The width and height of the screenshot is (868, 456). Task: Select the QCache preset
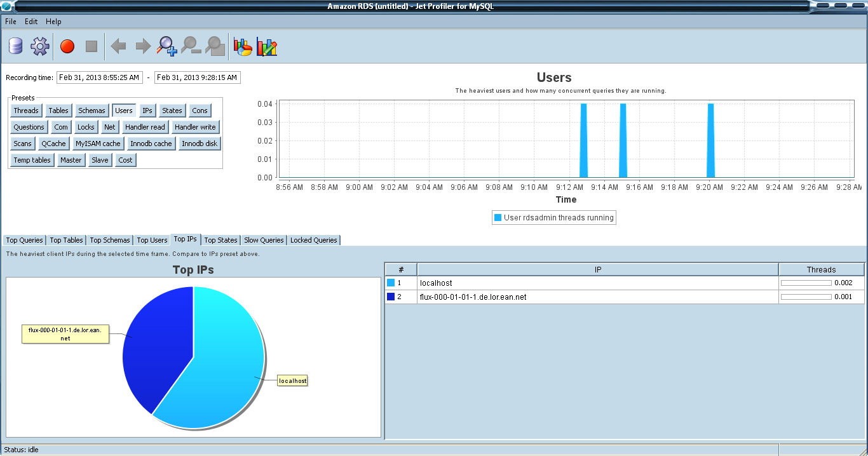pos(53,144)
